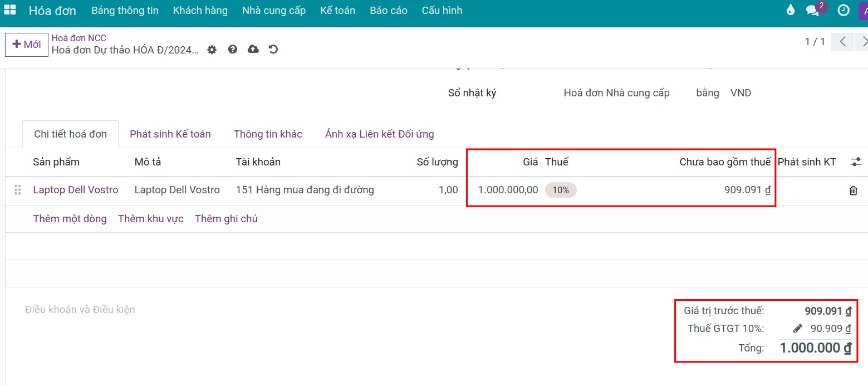Click the help question mark icon
The width and height of the screenshot is (868, 386).
pyautogui.click(x=233, y=50)
